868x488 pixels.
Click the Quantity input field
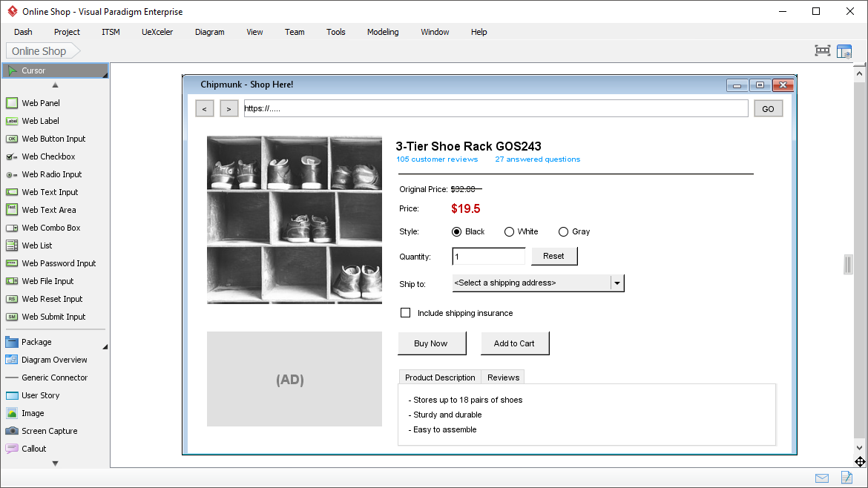[x=488, y=256]
